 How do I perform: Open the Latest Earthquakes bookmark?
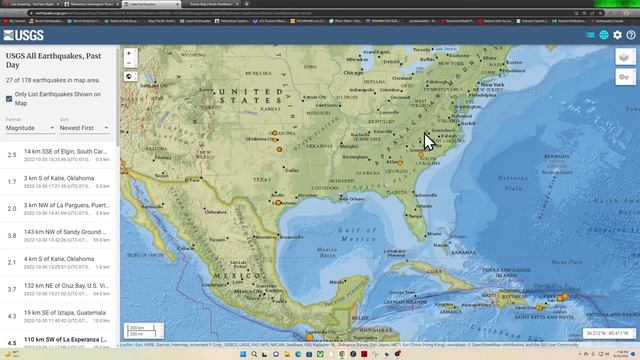pyautogui.click(x=196, y=21)
